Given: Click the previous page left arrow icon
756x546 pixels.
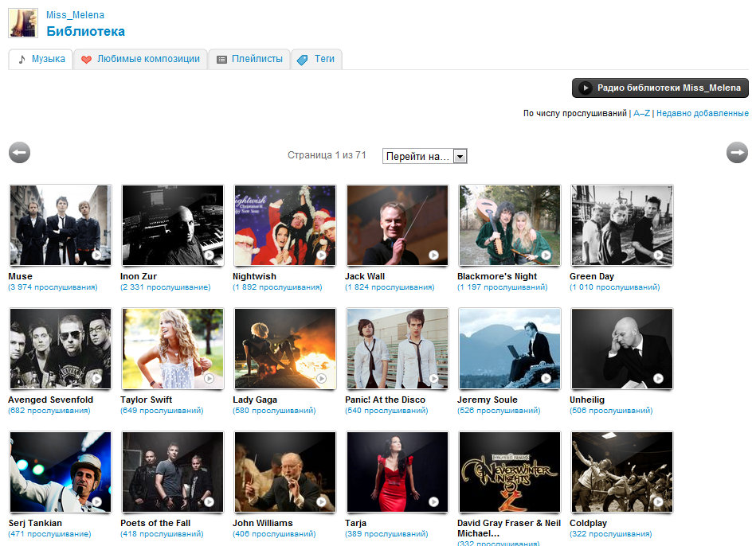Looking at the screenshot, I should (x=19, y=152).
